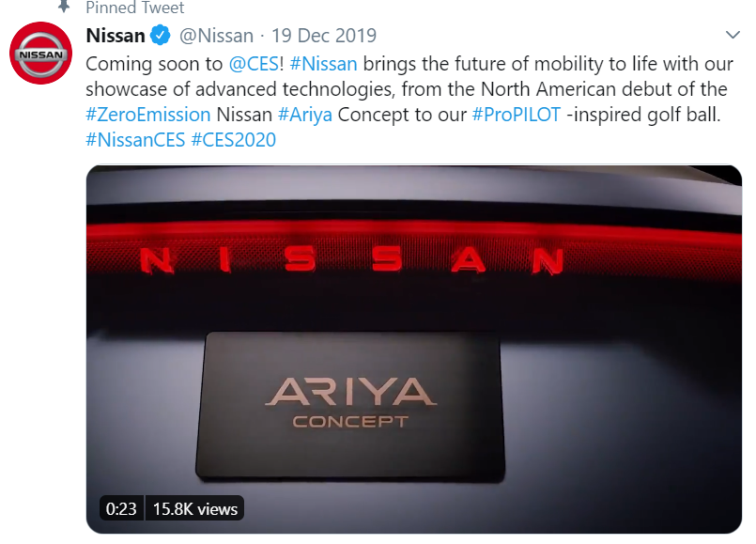756x544 pixels.
Task: Open the @CES mention link
Action: click(x=254, y=64)
